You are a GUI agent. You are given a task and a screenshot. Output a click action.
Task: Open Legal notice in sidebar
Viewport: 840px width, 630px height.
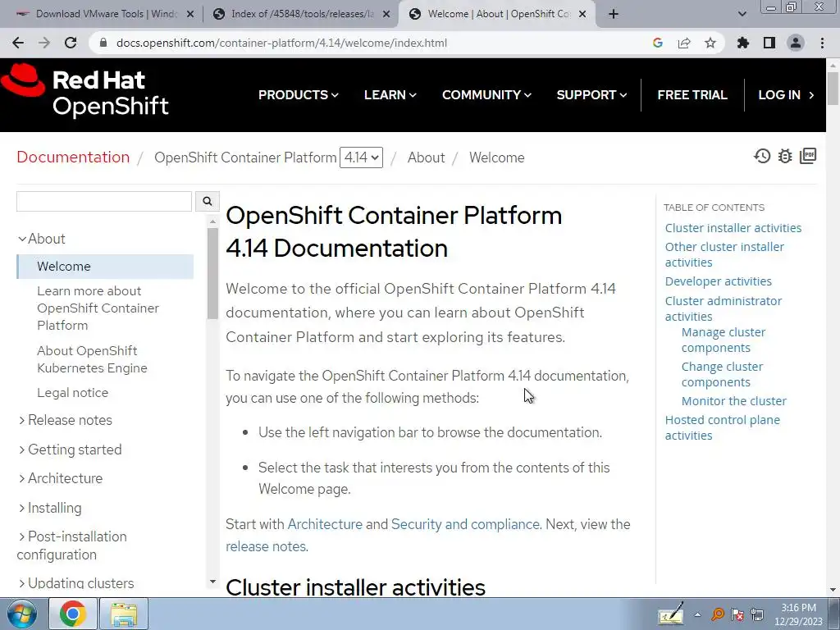pyautogui.click(x=73, y=393)
